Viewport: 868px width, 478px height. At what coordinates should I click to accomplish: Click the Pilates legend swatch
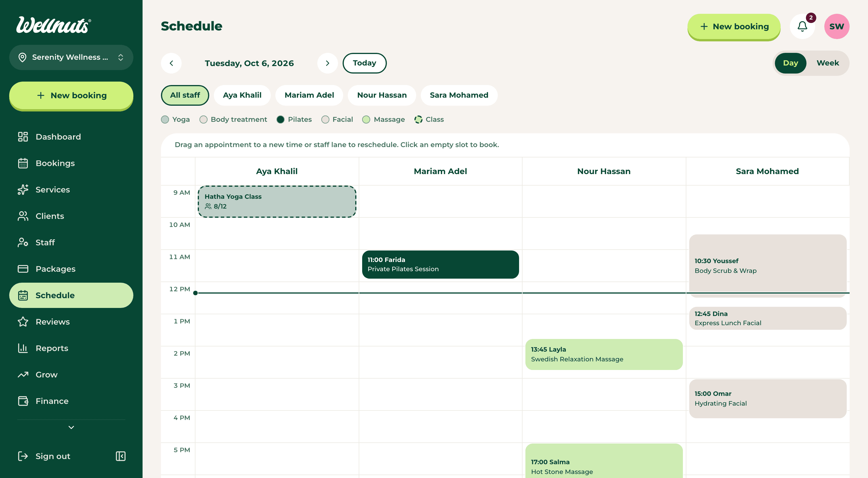(280, 119)
